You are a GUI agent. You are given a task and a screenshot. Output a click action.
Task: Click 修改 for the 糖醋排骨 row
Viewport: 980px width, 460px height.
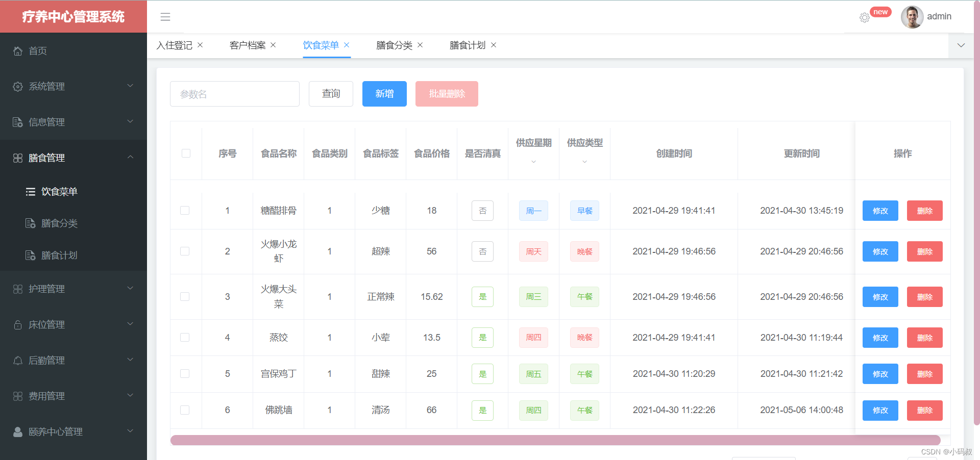[880, 211]
